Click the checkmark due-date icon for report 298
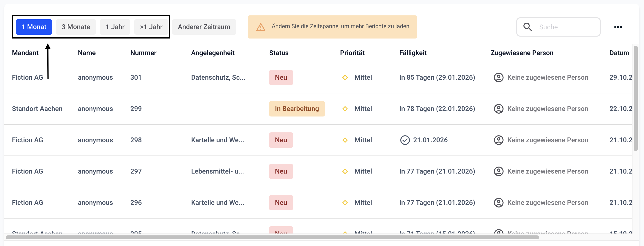644x246 pixels. (x=405, y=140)
